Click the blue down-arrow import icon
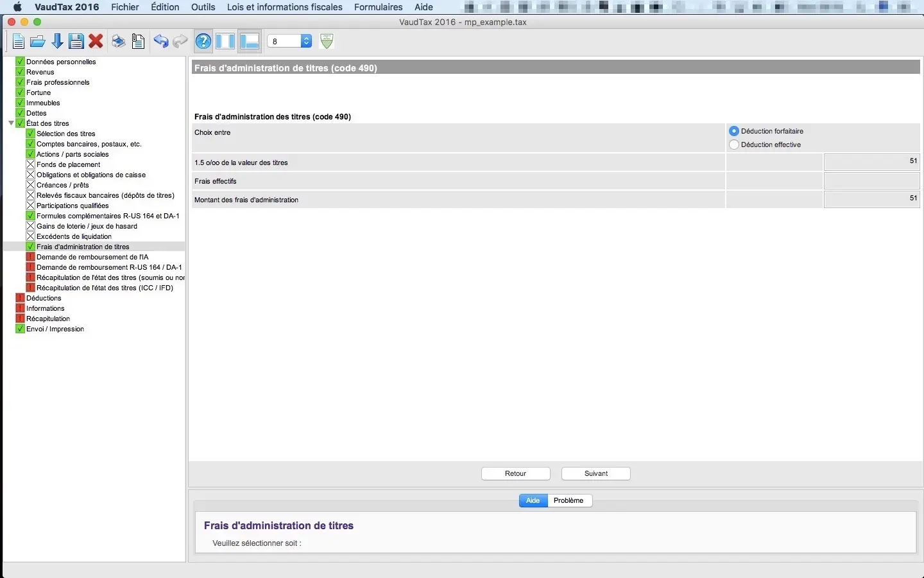This screenshot has height=578, width=924. coord(57,42)
